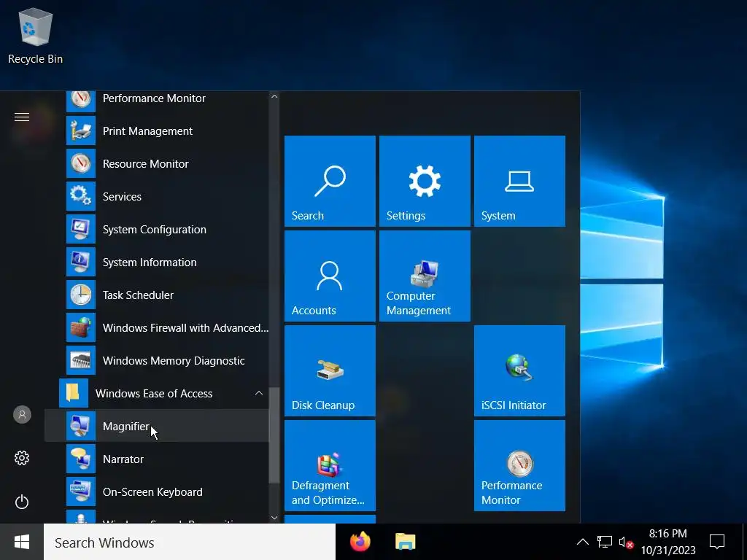Collapse the Windows Ease of Access folder
This screenshot has width=747, height=560.
click(x=158, y=394)
